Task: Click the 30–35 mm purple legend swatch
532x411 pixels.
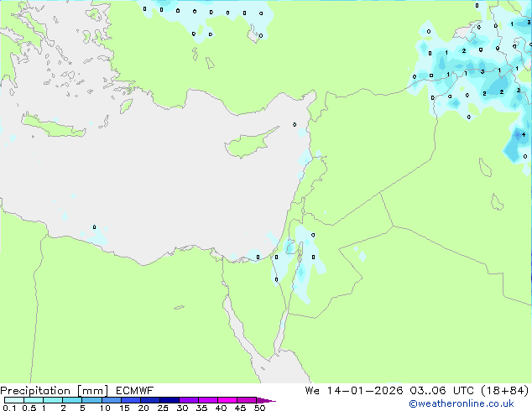Action: (x=188, y=400)
